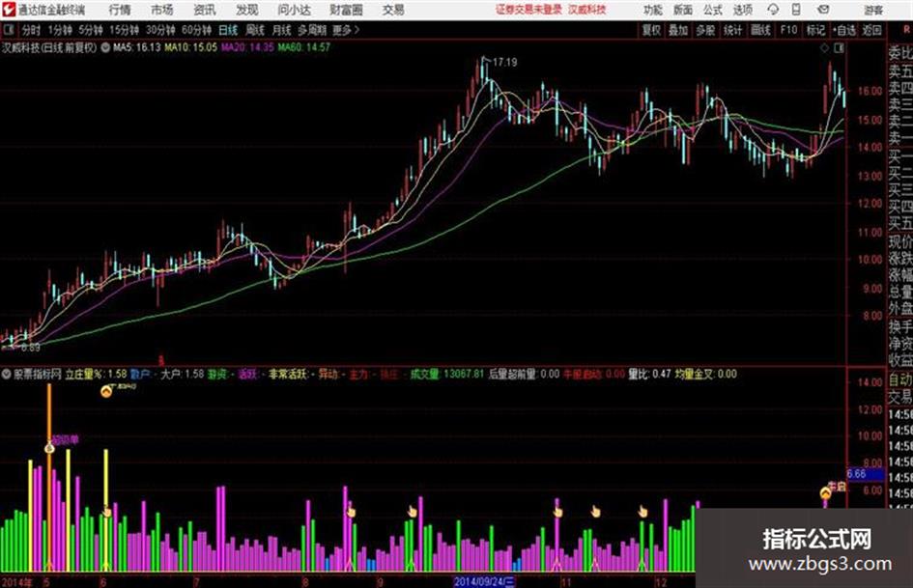The image size is (913, 588).
Task: Click the 叠加 overlay button
Action: (678, 30)
